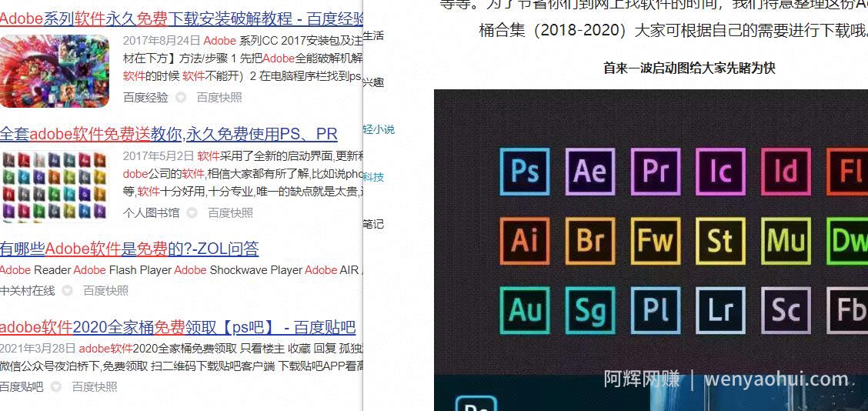Select the 笔记 category in sidebar

click(374, 224)
